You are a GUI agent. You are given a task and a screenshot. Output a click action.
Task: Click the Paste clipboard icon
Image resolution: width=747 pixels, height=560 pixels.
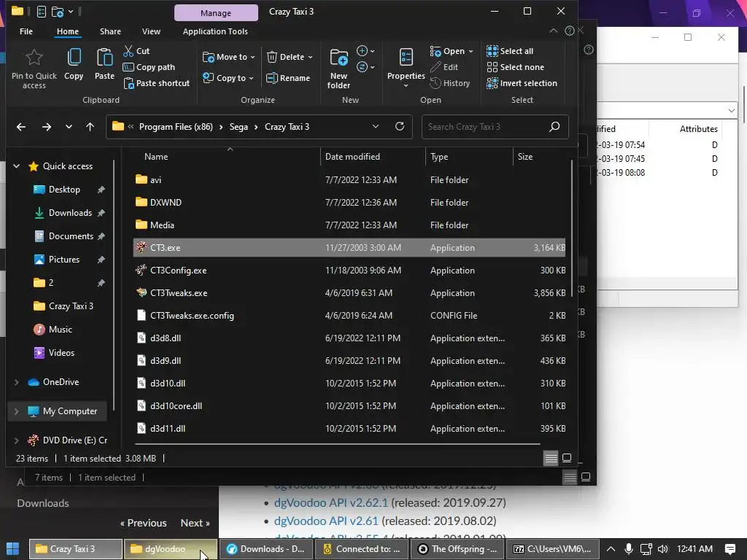[104, 58]
